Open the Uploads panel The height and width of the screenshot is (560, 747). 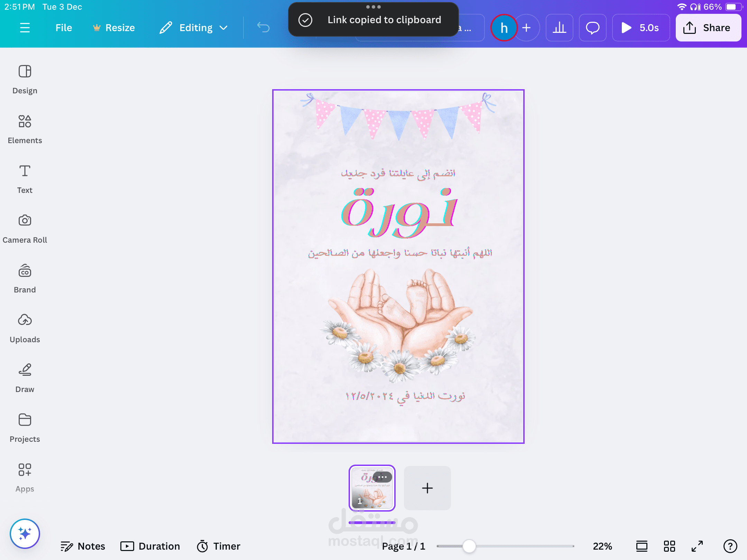coord(25,328)
